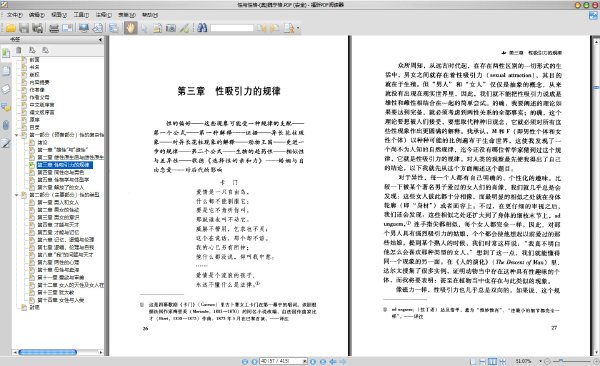
Task: Open the fifth menu bar item
Action: click(103, 15)
